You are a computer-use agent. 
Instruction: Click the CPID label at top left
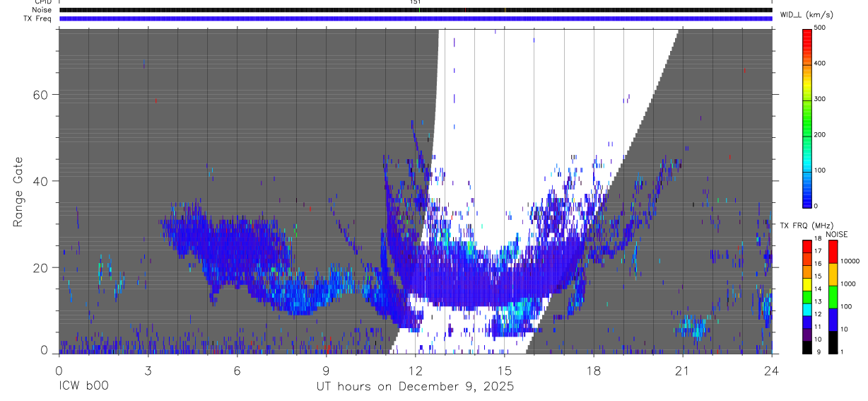point(42,2)
